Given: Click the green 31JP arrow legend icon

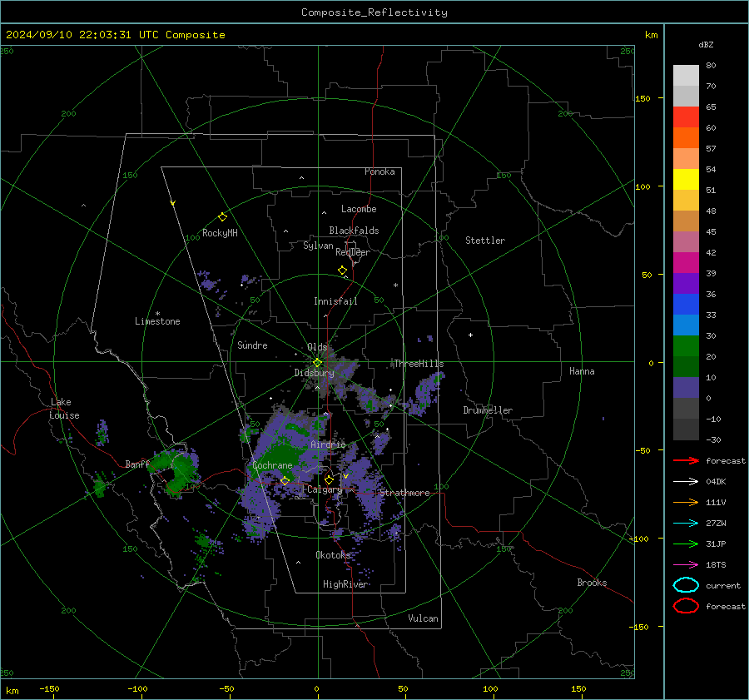Looking at the screenshot, I should pyautogui.click(x=686, y=544).
